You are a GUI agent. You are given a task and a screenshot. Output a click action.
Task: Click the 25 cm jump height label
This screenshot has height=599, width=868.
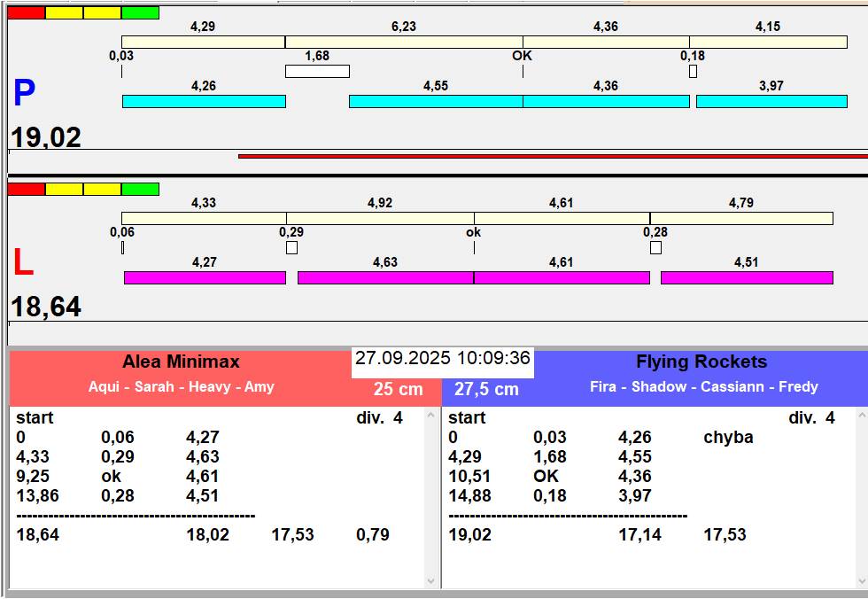[x=398, y=389]
